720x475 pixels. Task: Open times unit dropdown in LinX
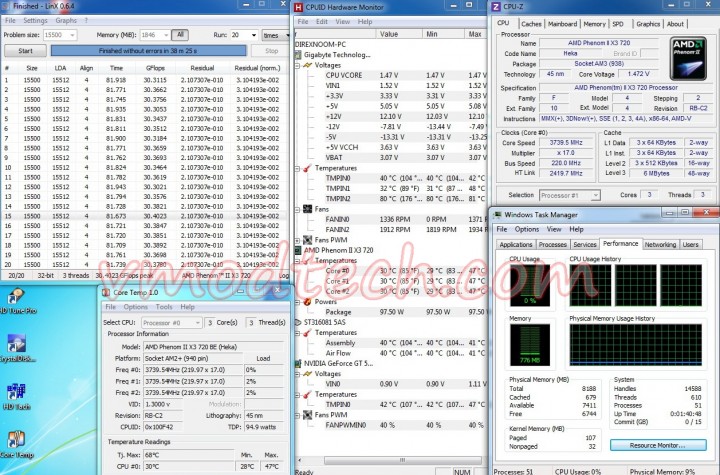[x=276, y=35]
